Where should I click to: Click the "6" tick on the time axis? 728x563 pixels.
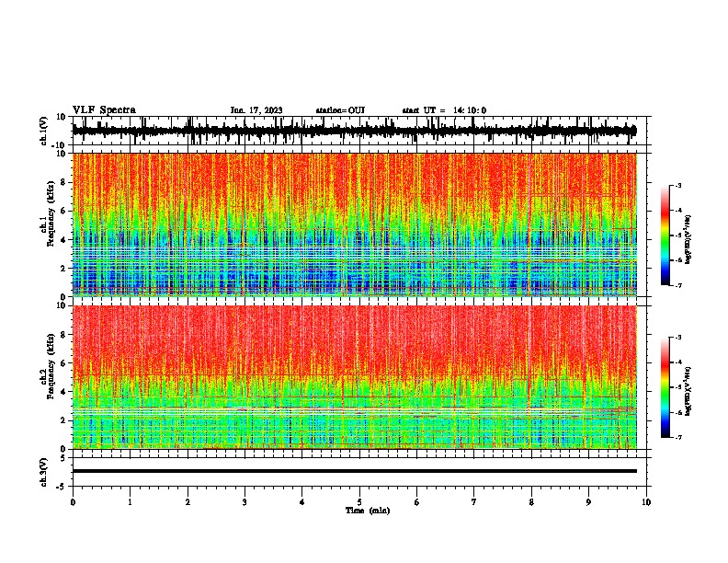(x=417, y=502)
